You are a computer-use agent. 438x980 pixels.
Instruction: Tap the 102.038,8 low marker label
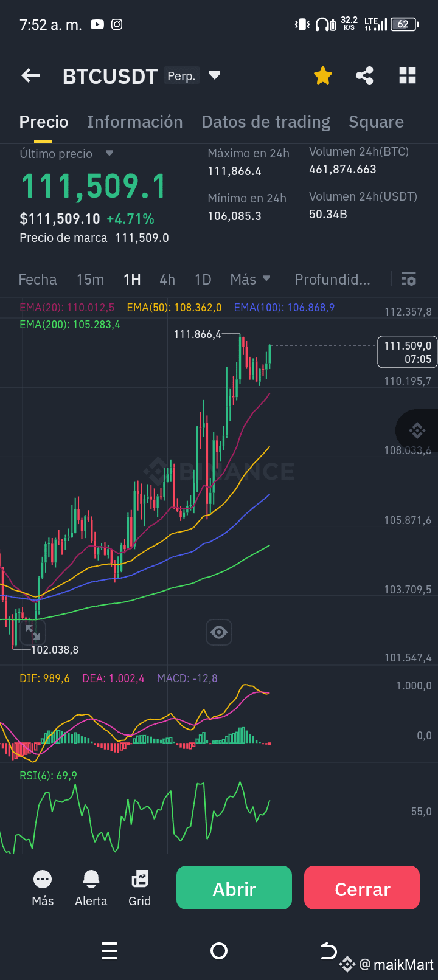tap(55, 650)
